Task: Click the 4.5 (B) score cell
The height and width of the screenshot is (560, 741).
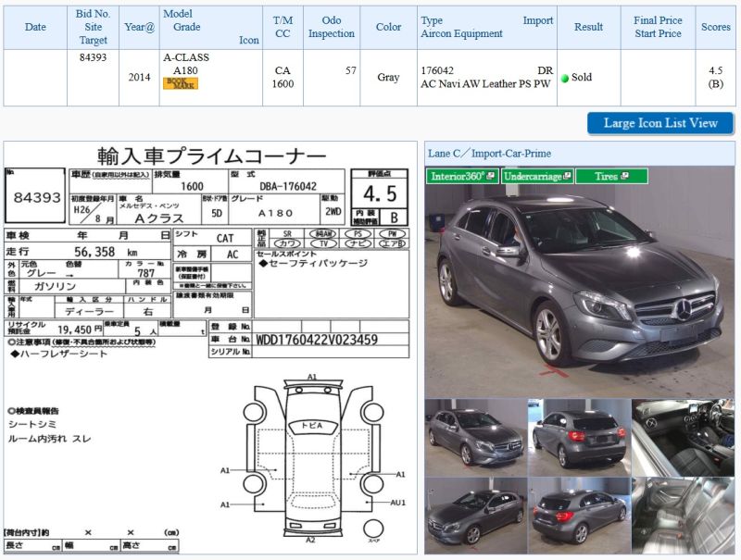Action: click(715, 78)
